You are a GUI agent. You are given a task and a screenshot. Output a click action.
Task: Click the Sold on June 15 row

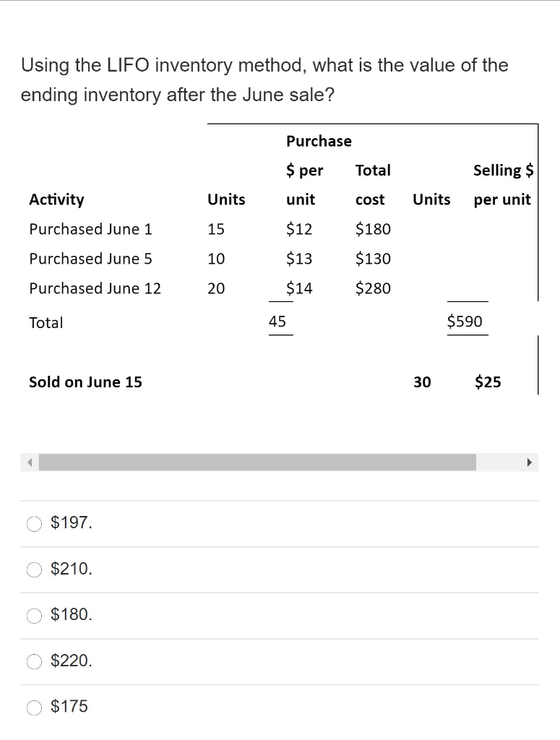click(85, 382)
